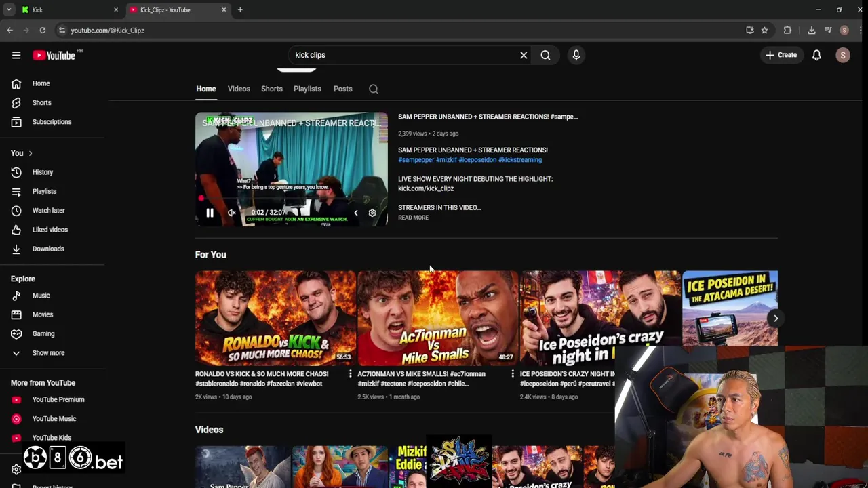Open YouTube Kids link

(x=53, y=438)
